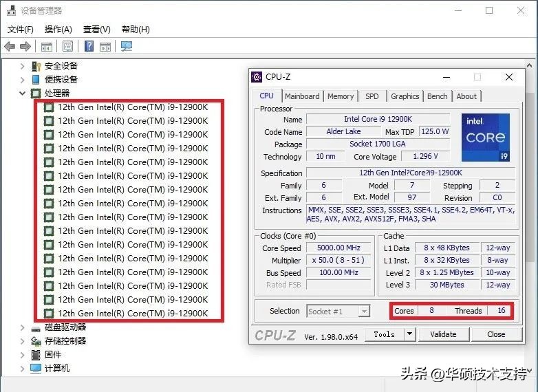Click the Technology value '10 nm'
The width and height of the screenshot is (538, 392).
point(325,156)
